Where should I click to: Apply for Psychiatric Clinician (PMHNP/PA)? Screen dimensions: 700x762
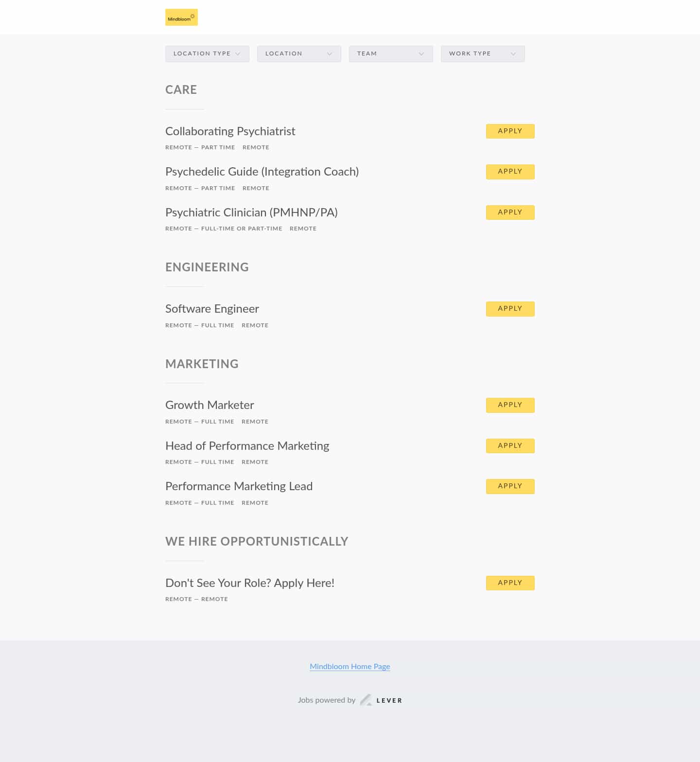pyautogui.click(x=510, y=212)
